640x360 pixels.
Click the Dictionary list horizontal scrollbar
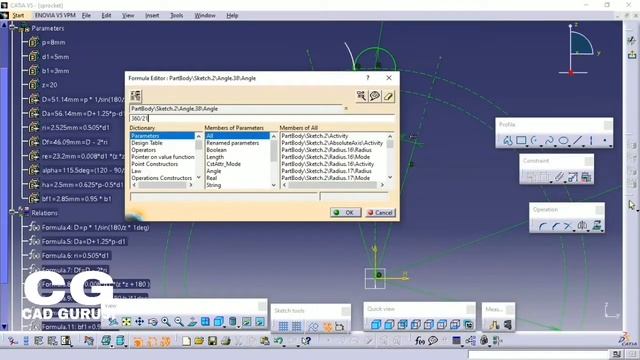pyautogui.click(x=162, y=185)
